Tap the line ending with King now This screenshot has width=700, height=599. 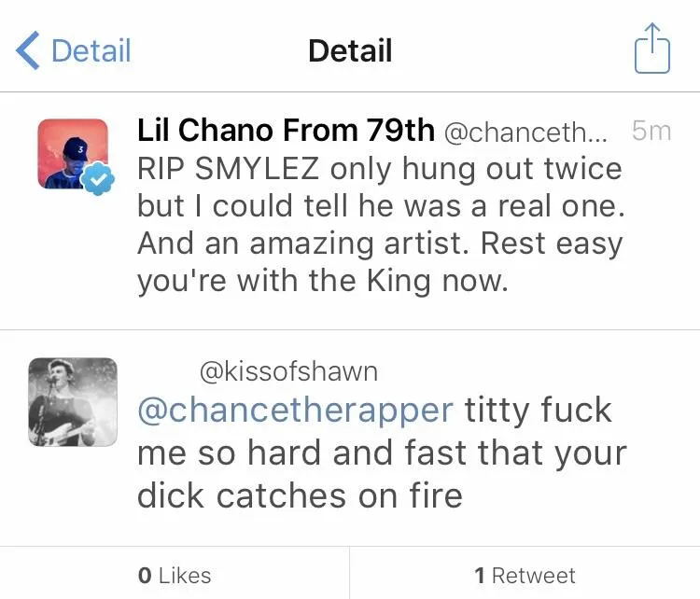[x=323, y=281]
